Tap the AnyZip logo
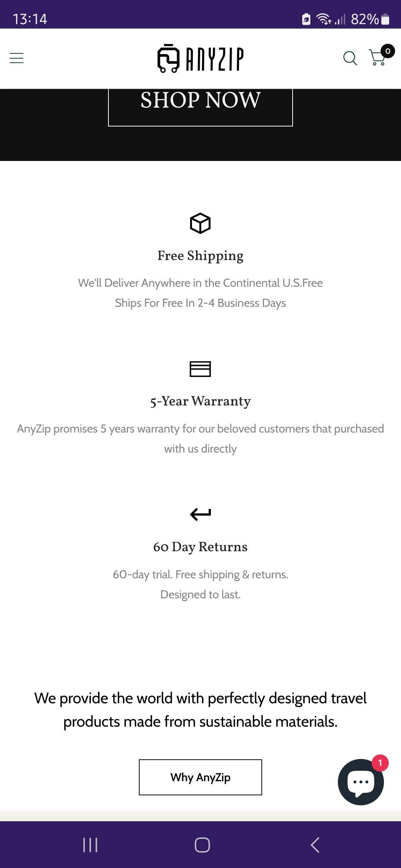 [x=200, y=59]
